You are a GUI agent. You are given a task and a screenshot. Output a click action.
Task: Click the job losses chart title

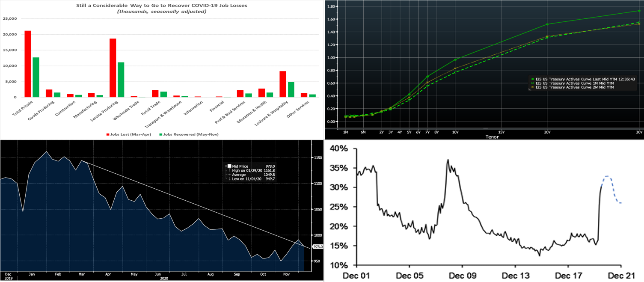tap(162, 5)
